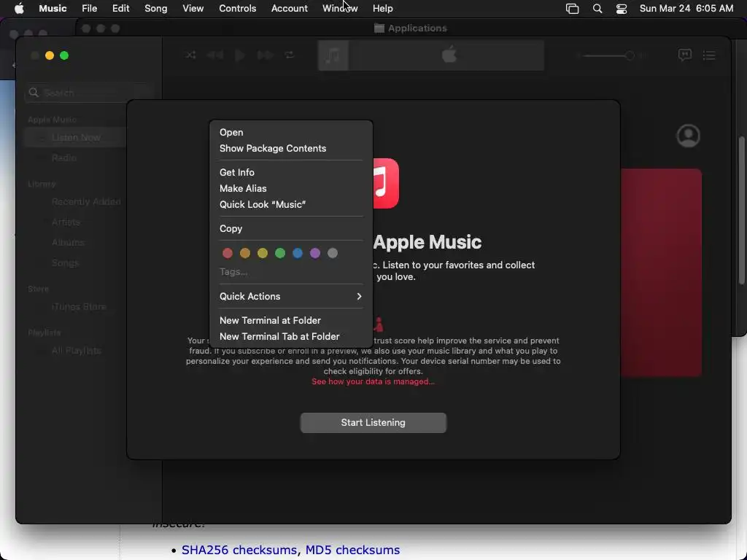Click the date and time in menu bar

[686, 8]
